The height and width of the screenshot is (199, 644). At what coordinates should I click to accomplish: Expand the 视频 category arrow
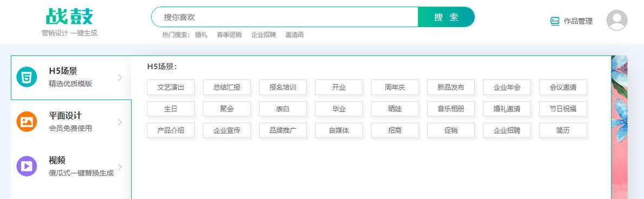tap(120, 167)
